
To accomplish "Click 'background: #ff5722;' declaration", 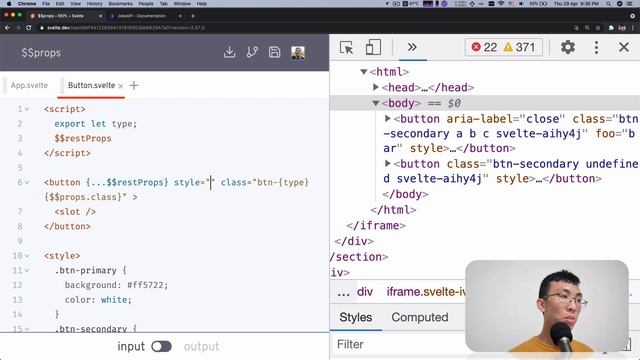I will point(116,285).
